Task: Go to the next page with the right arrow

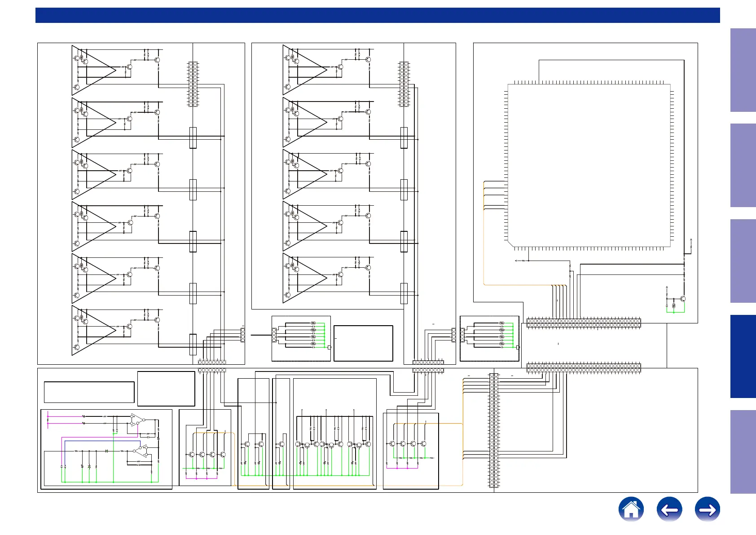Action: coord(708,509)
